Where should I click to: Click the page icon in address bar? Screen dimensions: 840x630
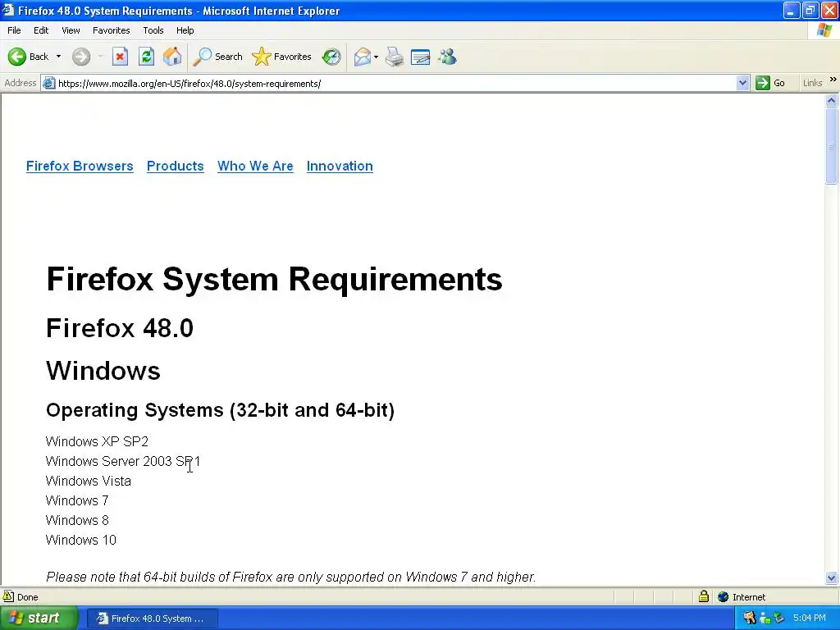(48, 83)
